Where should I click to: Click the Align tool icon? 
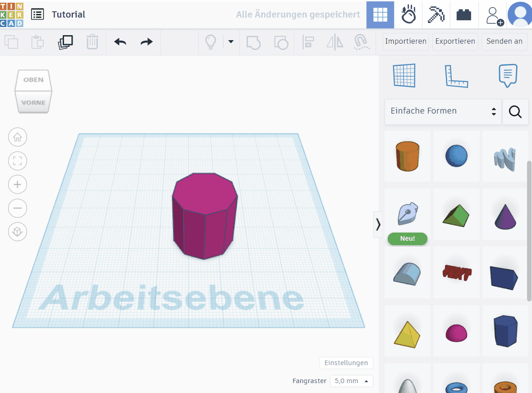(308, 42)
